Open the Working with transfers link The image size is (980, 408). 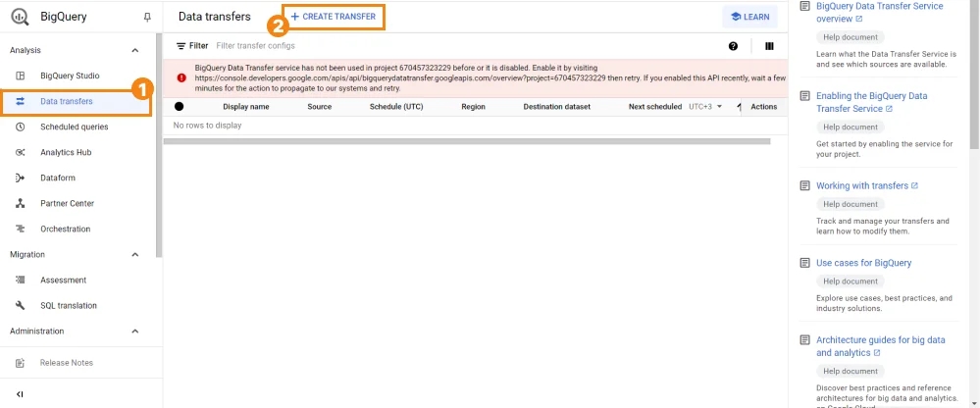point(867,186)
